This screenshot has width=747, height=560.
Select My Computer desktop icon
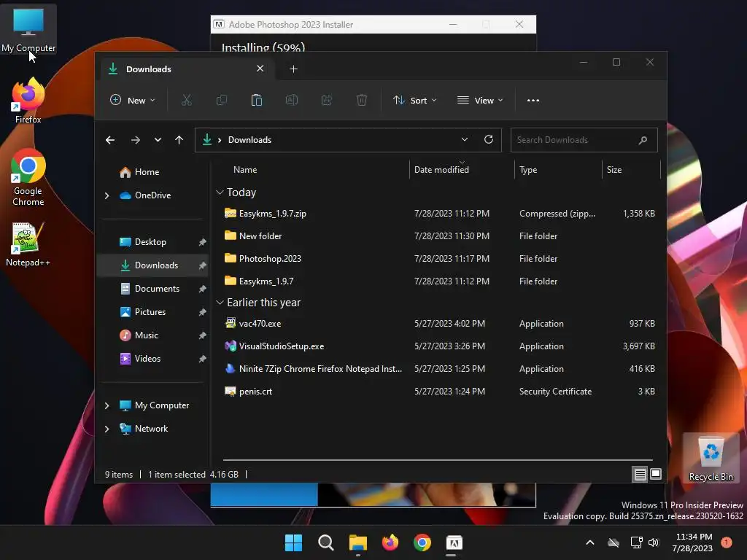click(x=28, y=29)
